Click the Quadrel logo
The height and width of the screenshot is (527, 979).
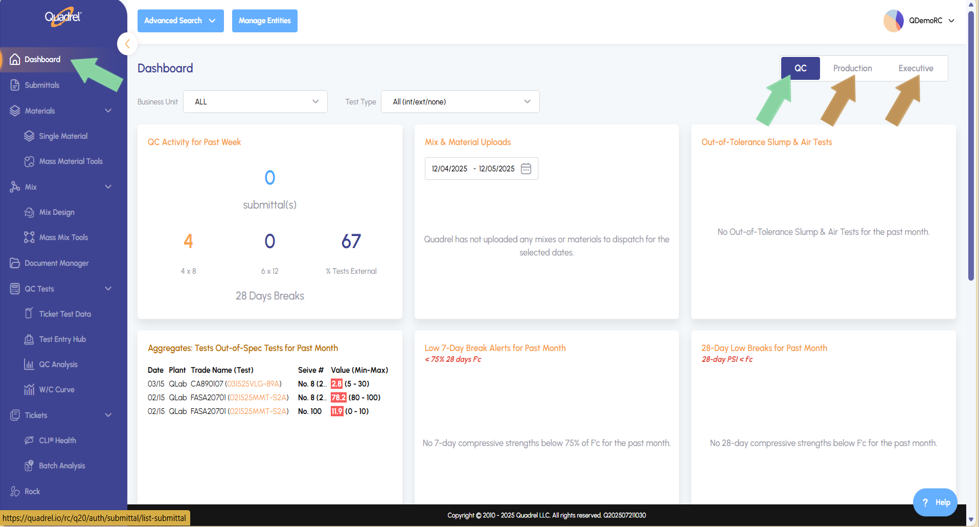[62, 17]
